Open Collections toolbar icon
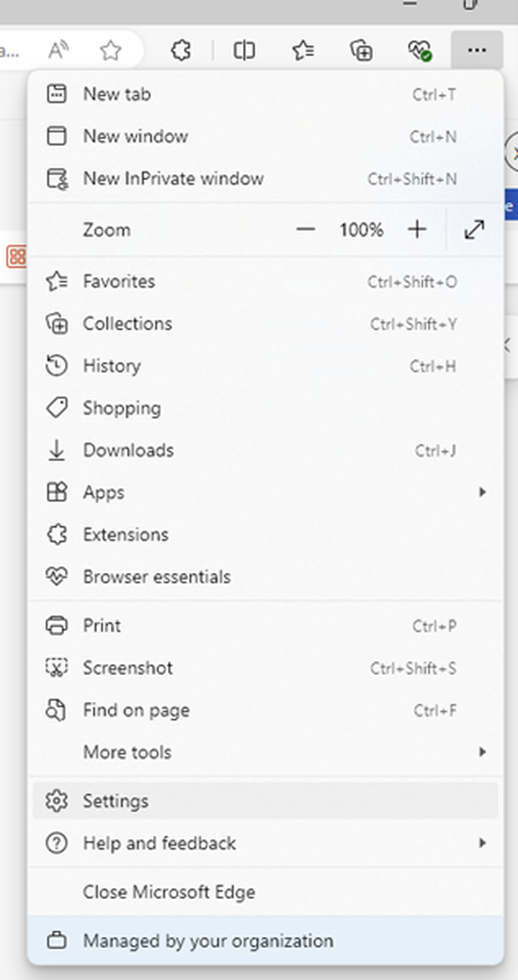This screenshot has height=980, width=518. click(362, 50)
